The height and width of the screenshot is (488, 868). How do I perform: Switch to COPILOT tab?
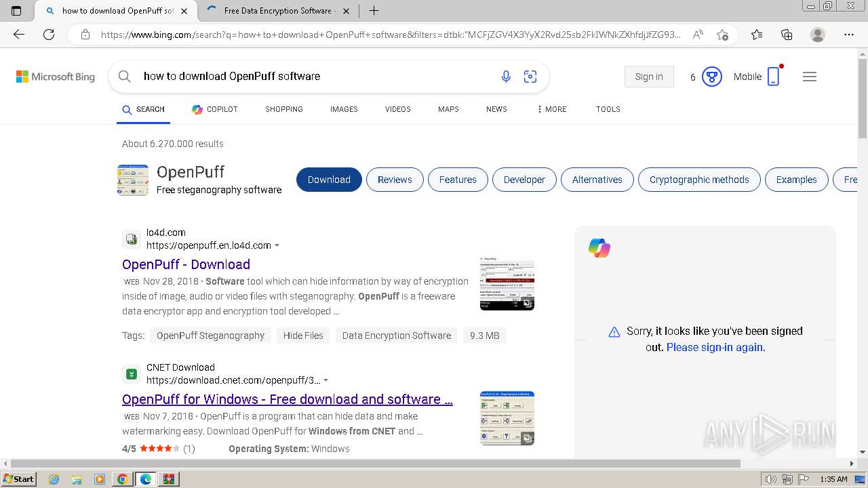214,109
